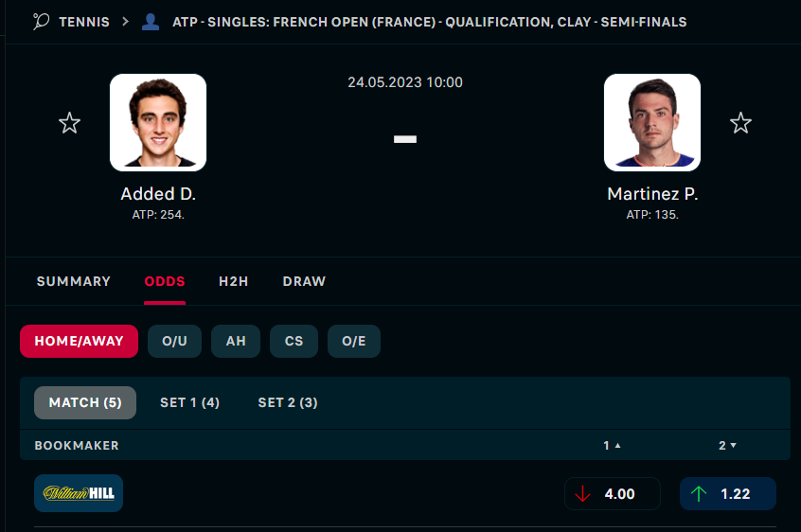The height and width of the screenshot is (532, 801).
Task: Open the H2H tab
Action: 234,281
